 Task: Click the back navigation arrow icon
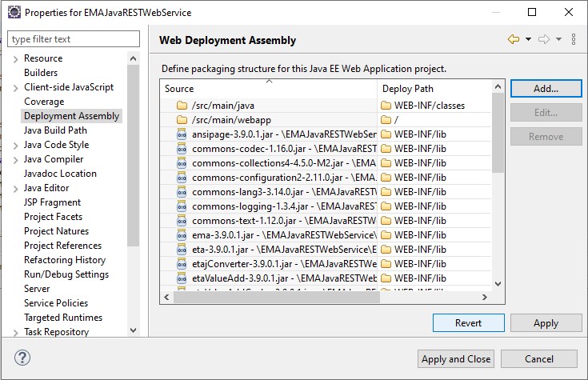tap(514, 39)
